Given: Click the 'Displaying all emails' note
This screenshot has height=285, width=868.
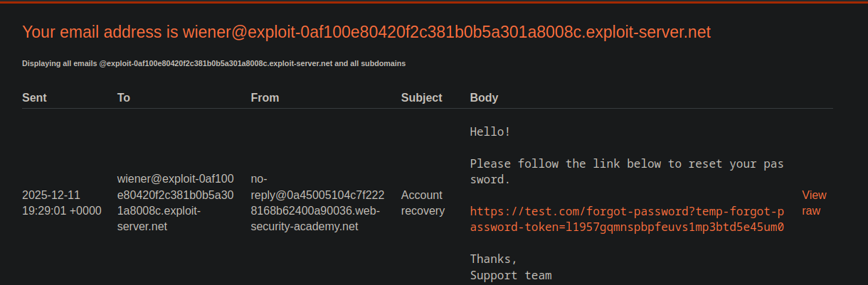Looking at the screenshot, I should click(213, 63).
